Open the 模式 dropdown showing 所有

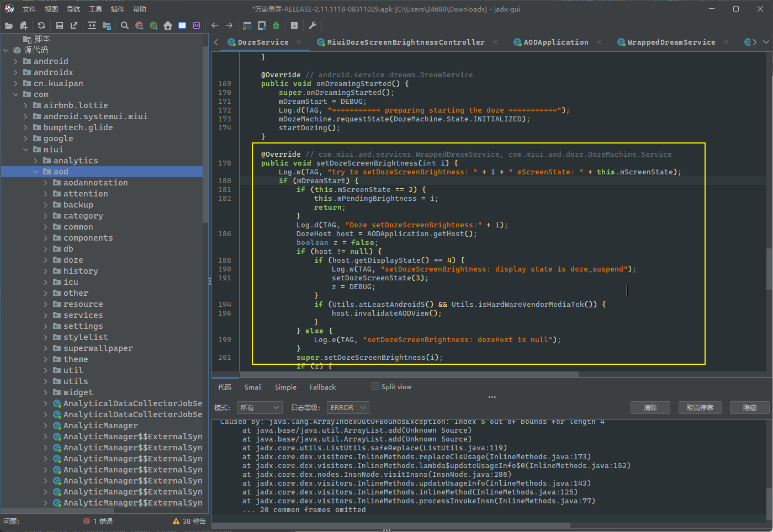(x=260, y=408)
